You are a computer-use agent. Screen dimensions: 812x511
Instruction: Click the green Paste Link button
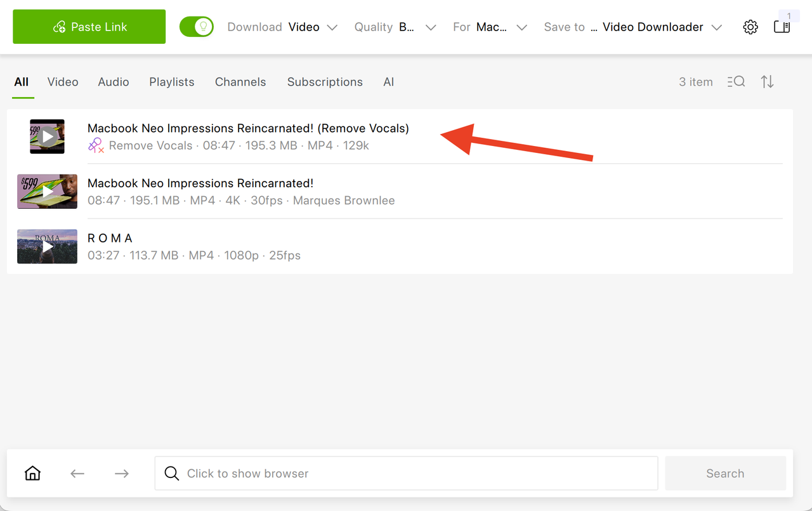pos(89,27)
